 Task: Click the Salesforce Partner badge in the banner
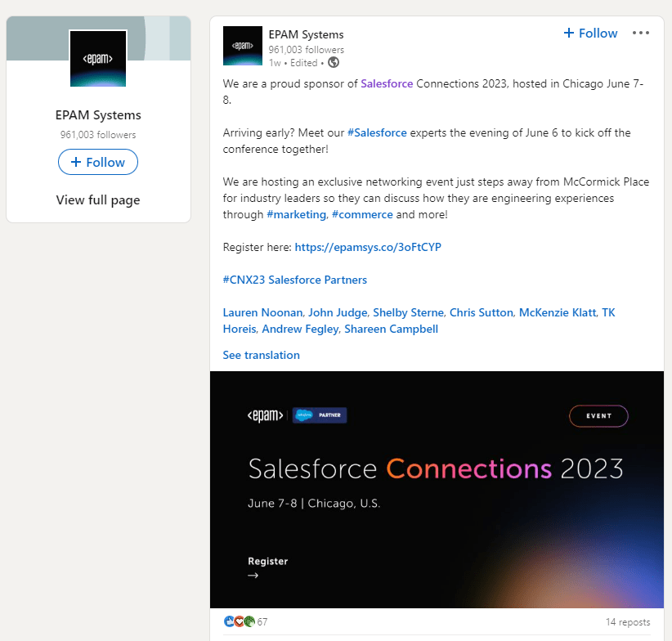(320, 415)
